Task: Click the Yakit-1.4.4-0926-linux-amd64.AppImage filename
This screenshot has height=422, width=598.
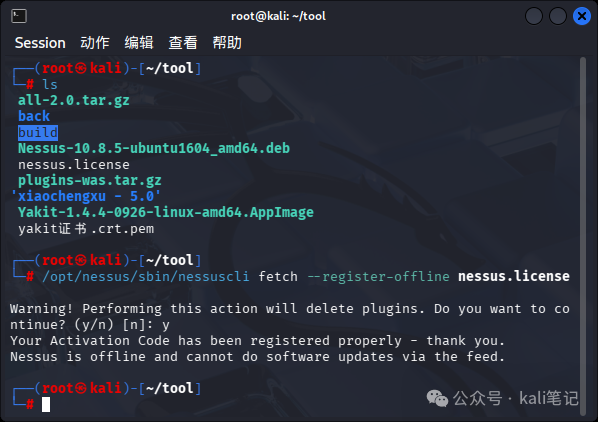Action: (x=166, y=212)
